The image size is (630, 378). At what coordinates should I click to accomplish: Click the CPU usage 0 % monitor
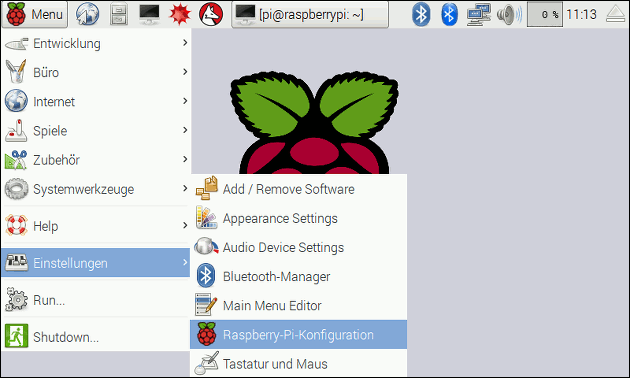tap(544, 14)
